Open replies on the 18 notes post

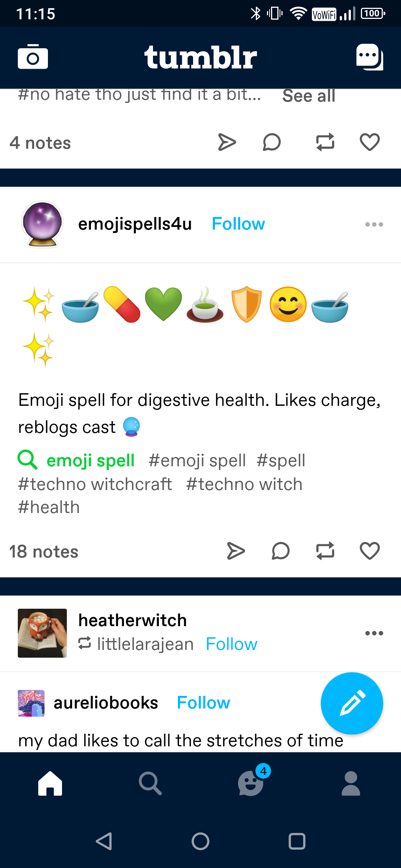(x=281, y=551)
